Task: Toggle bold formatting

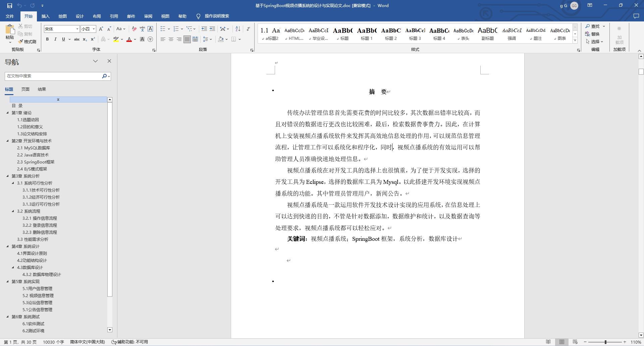Action: point(47,39)
